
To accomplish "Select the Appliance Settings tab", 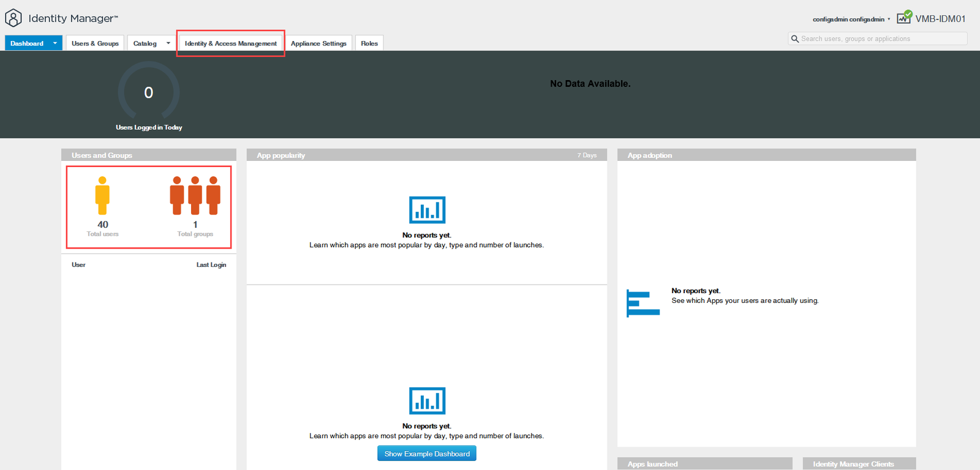I will coord(318,43).
